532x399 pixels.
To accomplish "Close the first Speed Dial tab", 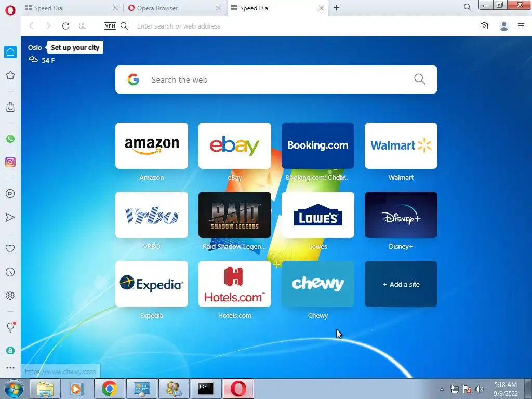I will click(115, 8).
